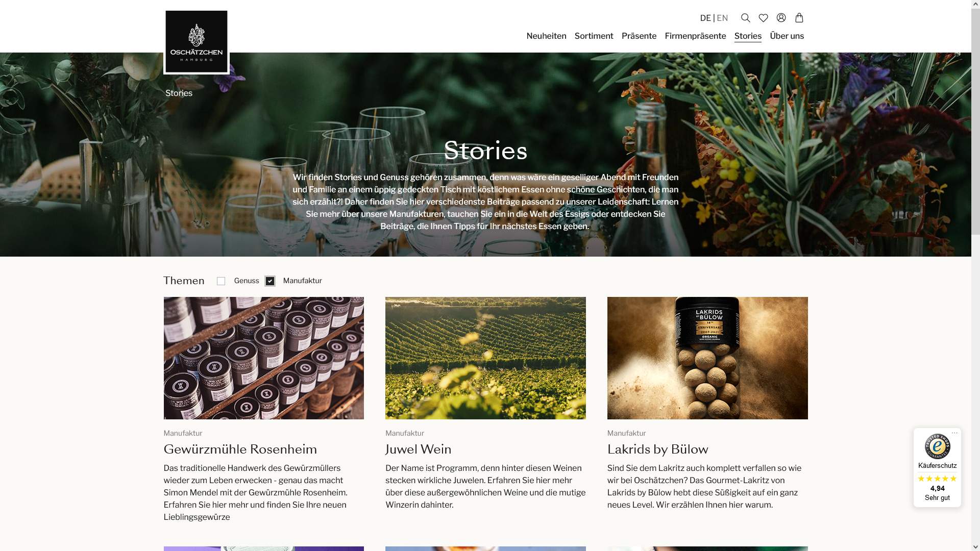Image resolution: width=980 pixels, height=551 pixels.
Task: Open the Gewürzmühle Rosenheim story title
Action: coord(240,449)
